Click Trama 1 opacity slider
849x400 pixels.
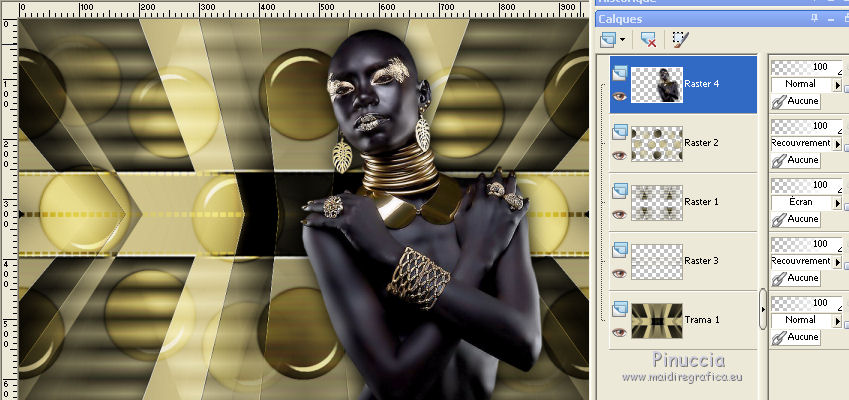[806, 304]
